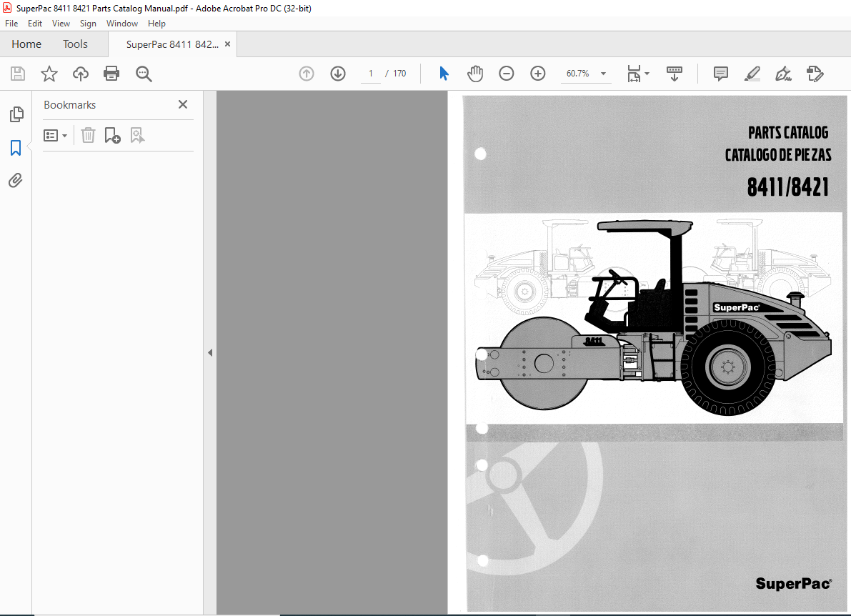Open the View menu
The height and width of the screenshot is (616, 851).
61,24
